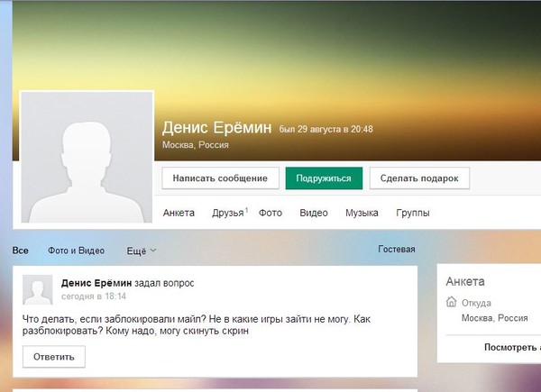
Task: Click the question text about blocked mail
Action: click(x=197, y=324)
